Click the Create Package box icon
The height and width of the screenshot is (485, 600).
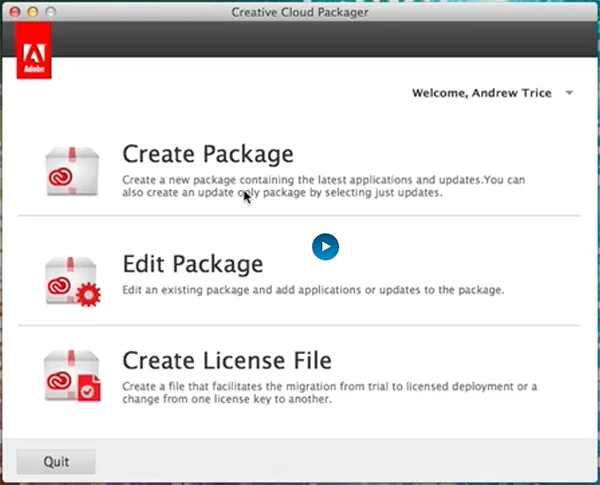[72, 171]
